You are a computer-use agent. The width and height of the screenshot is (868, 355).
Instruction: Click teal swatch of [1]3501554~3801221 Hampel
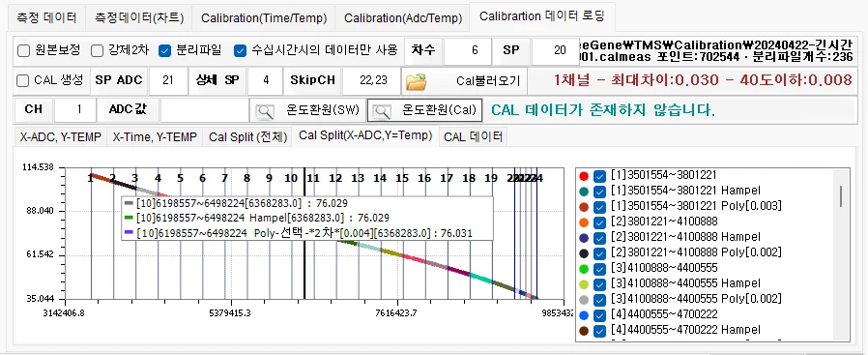[583, 192]
